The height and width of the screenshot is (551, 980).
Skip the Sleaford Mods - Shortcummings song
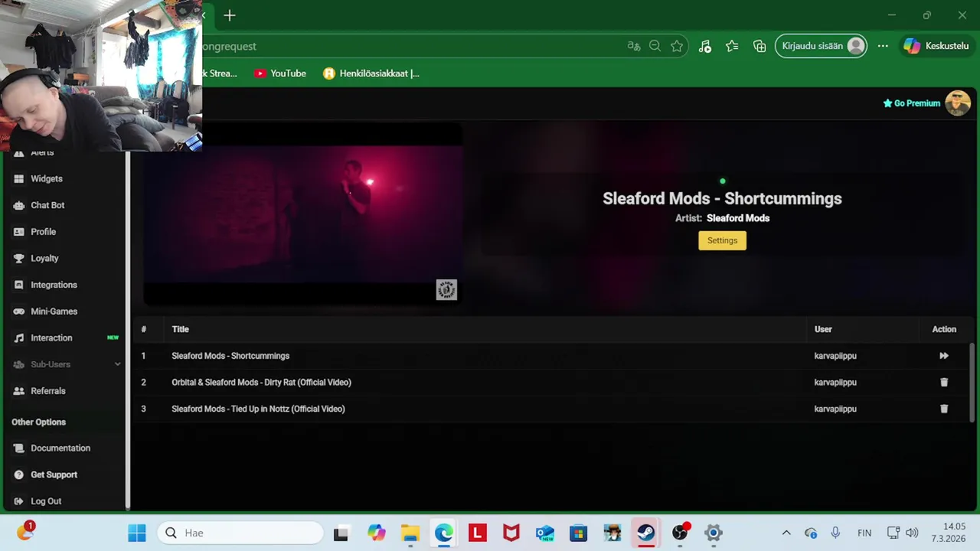pyautogui.click(x=944, y=356)
